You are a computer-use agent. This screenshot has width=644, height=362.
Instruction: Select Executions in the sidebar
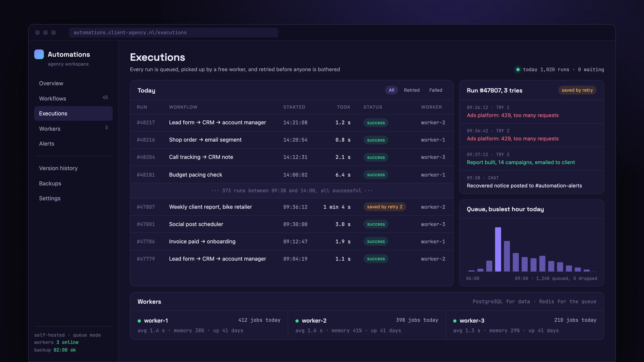coord(73,113)
